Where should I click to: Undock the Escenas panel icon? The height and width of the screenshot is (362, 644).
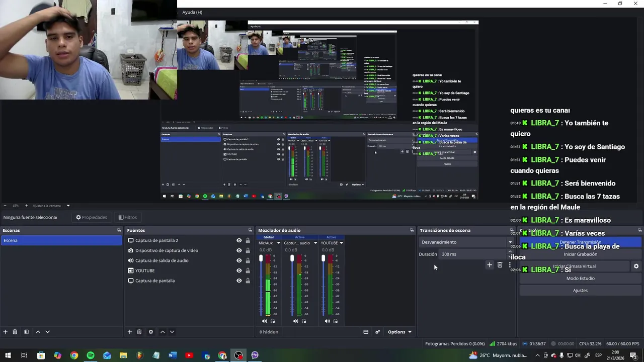[x=119, y=230]
